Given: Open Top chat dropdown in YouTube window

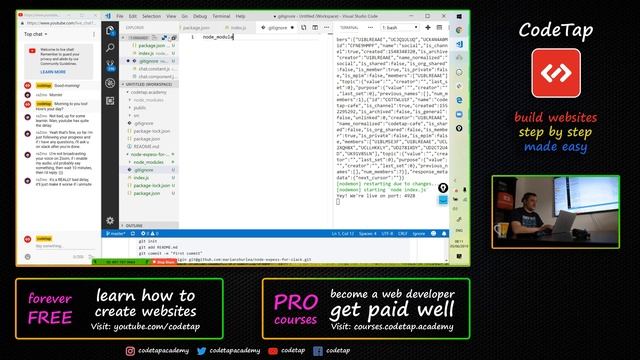Looking at the screenshot, I should pos(36,34).
